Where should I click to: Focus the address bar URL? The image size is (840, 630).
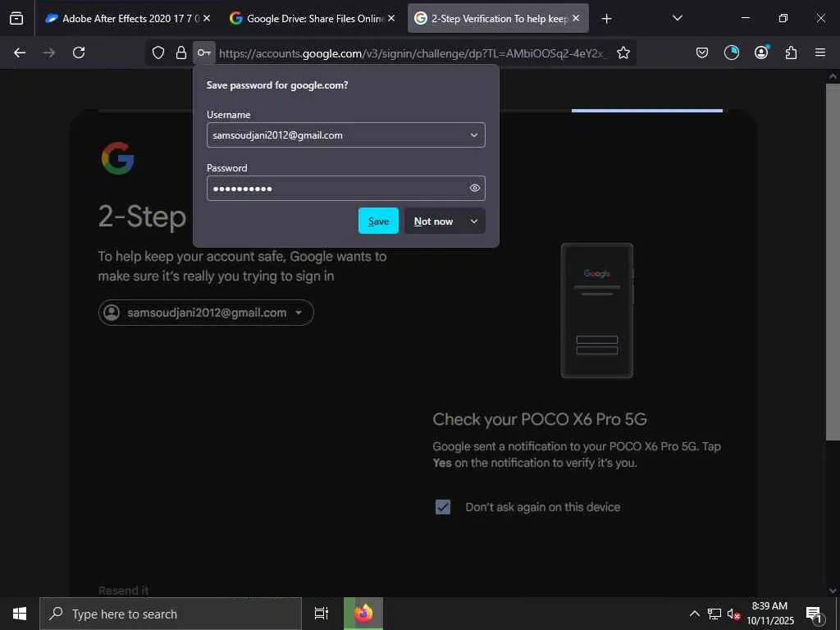[413, 53]
